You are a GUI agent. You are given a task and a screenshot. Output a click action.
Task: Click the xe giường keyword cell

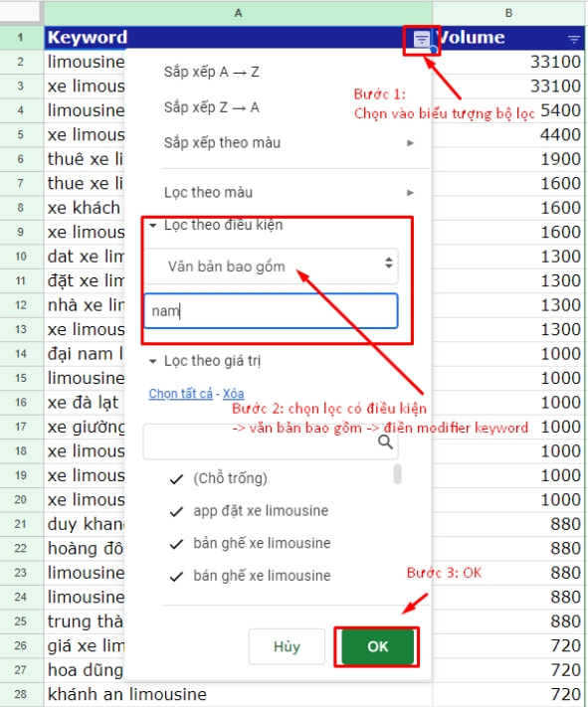(85, 427)
